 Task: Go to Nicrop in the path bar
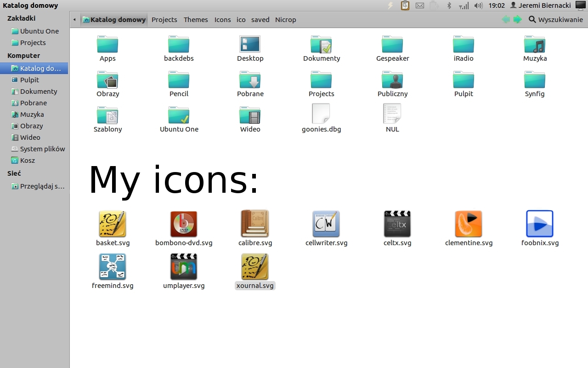pyautogui.click(x=286, y=20)
